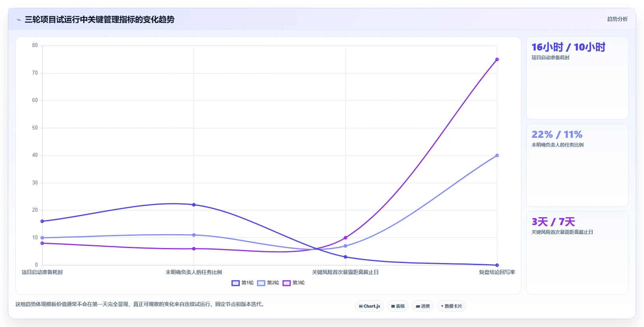The width and height of the screenshot is (644, 327).
Task: Toggle the 第3轮 legend series
Action: pyautogui.click(x=293, y=283)
